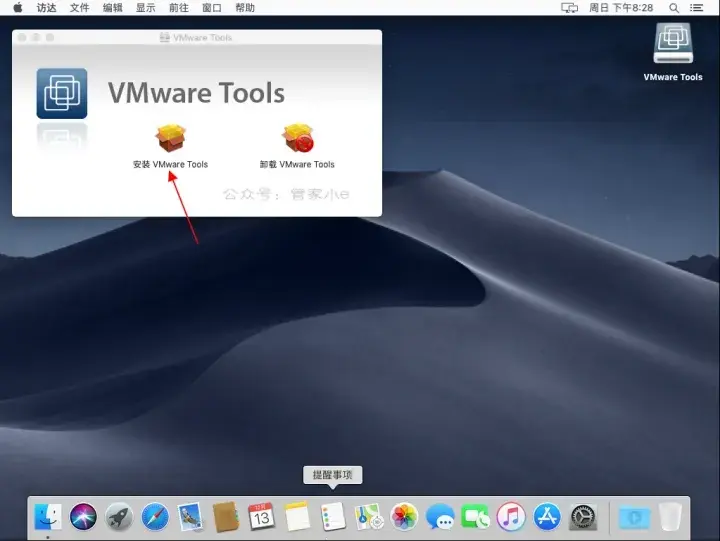
Task: Open System Preferences gear in dock
Action: point(583,517)
